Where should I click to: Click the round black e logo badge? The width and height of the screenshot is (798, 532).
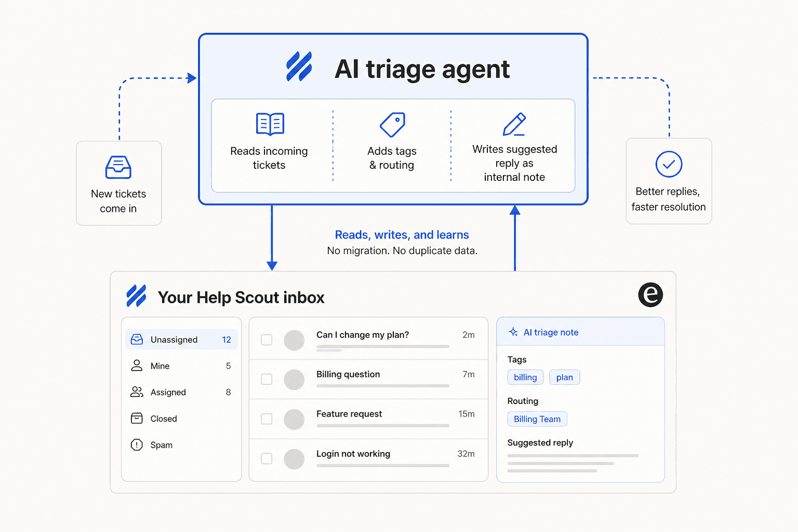[x=650, y=295]
